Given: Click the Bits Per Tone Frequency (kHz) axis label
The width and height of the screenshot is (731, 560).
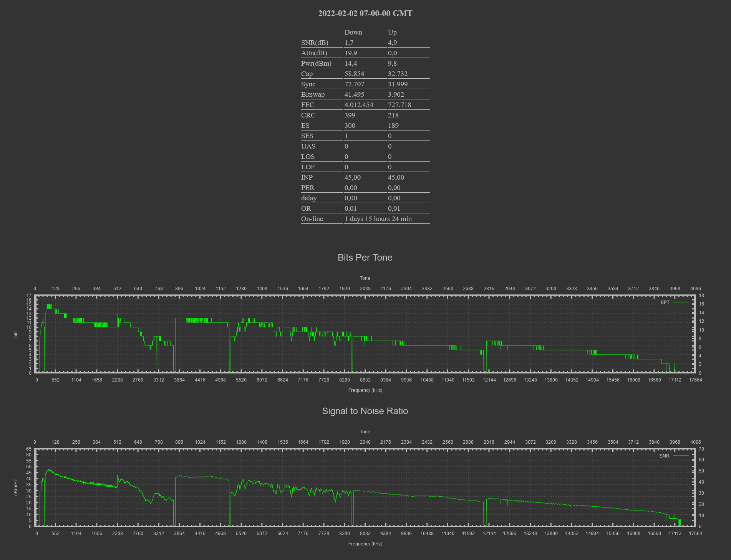Looking at the screenshot, I should click(x=365, y=390).
